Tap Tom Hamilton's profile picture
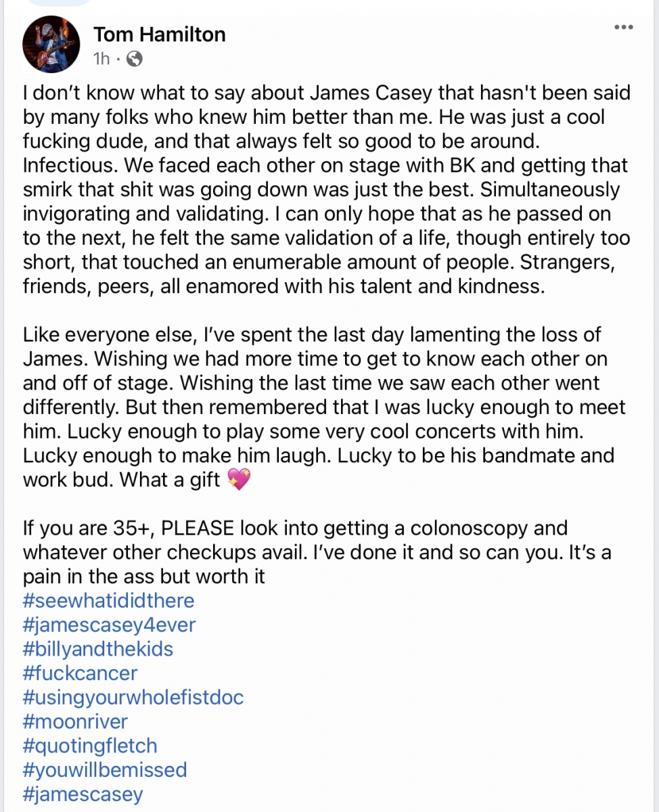The image size is (659, 812). pos(52,44)
